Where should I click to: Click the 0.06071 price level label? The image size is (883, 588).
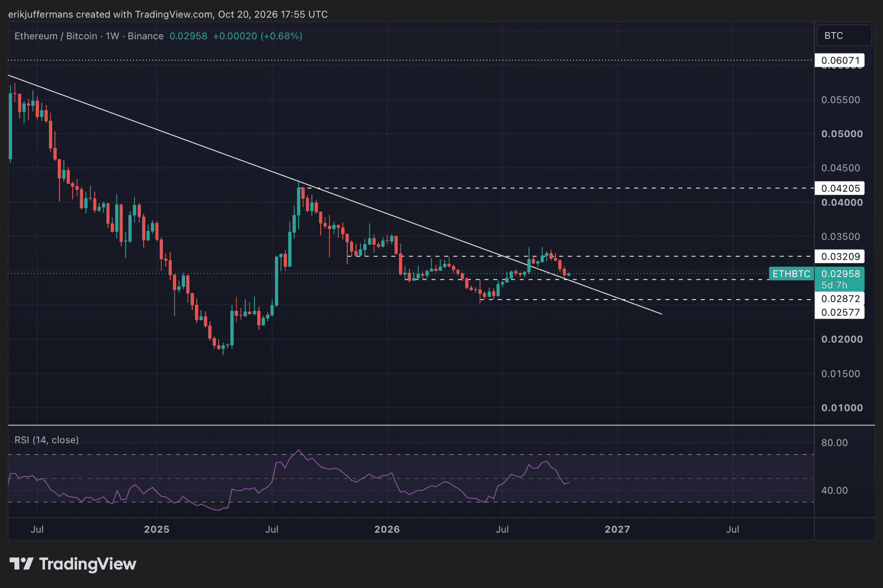[x=840, y=60]
